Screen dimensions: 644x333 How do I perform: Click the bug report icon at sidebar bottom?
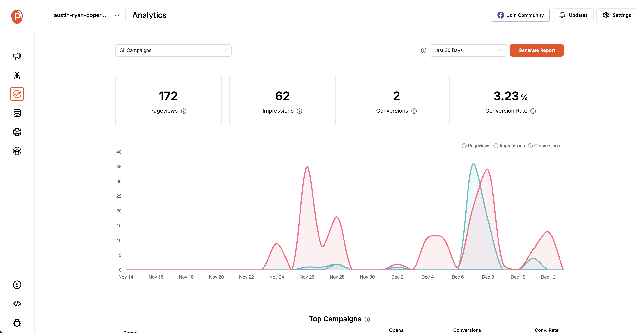[x=17, y=323]
